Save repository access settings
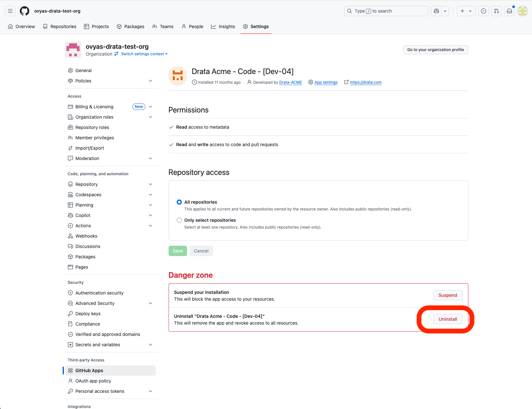The image size is (532, 409). click(178, 251)
